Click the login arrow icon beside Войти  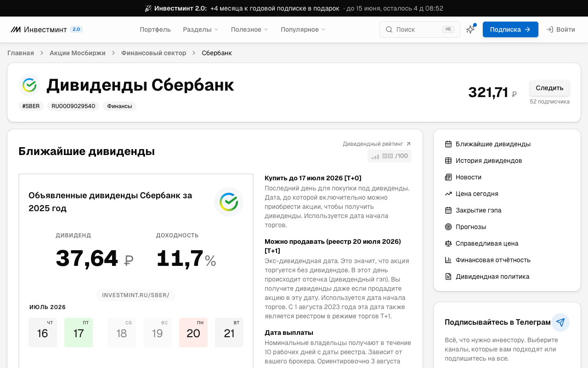tap(550, 29)
